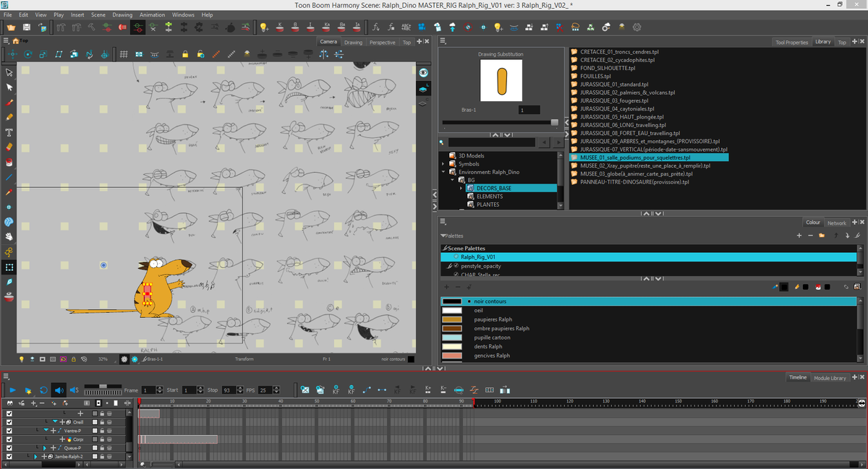Select the Brush tool in the tools bar
868x469 pixels.
coord(9,102)
